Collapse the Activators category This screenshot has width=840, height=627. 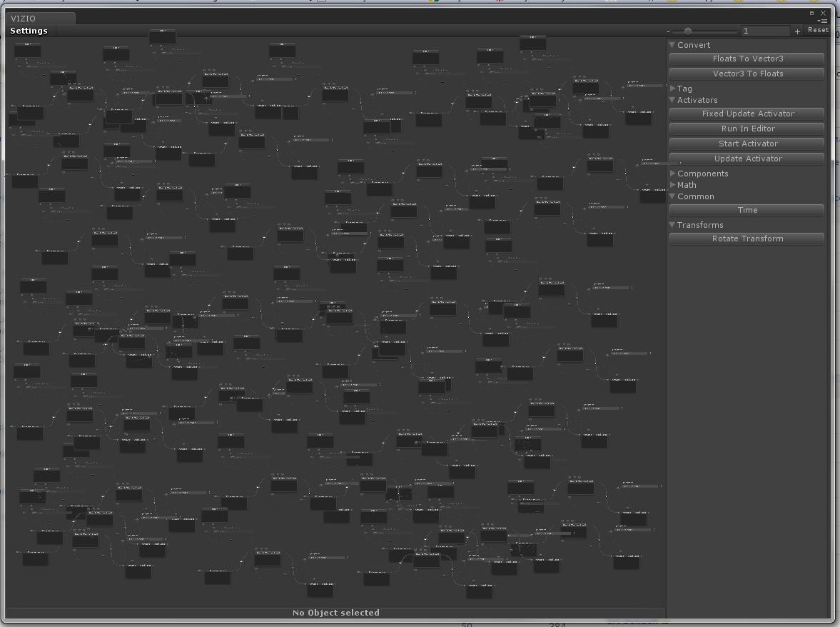click(672, 100)
